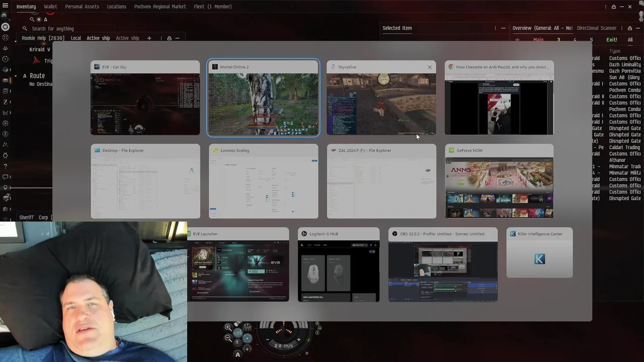Select the All overview tab
The width and height of the screenshot is (644, 362).
coord(630,40)
